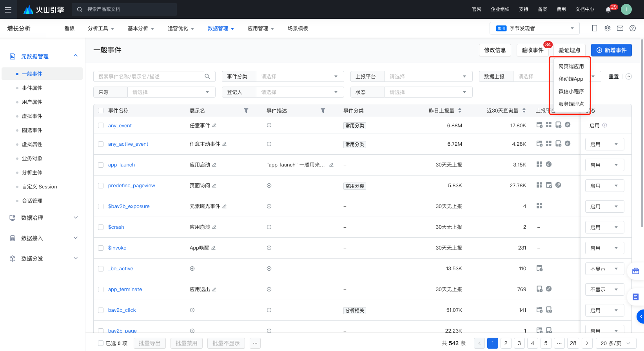Open the mail envelope icon
Screen dimensions: 644x351
click(x=620, y=28)
